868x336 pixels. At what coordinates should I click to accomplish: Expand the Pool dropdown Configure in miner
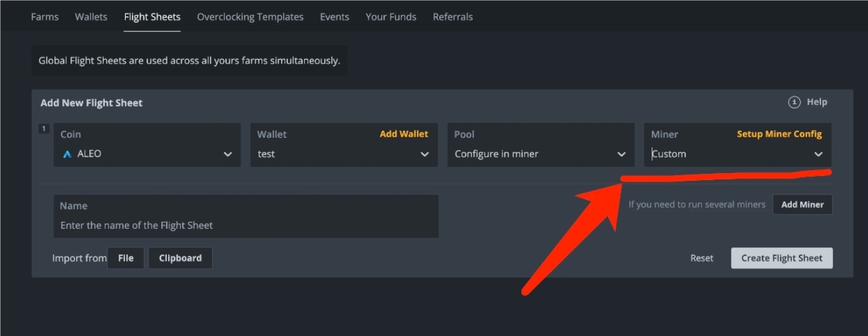click(x=541, y=145)
